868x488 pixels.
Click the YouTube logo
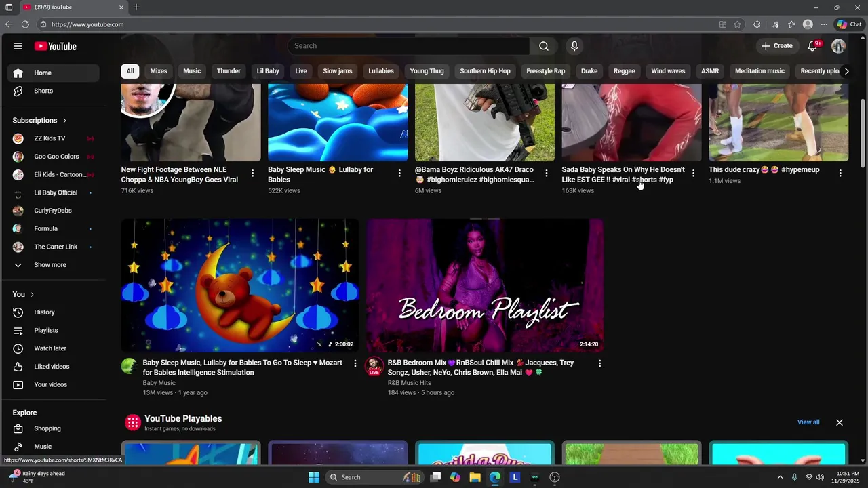pyautogui.click(x=56, y=46)
